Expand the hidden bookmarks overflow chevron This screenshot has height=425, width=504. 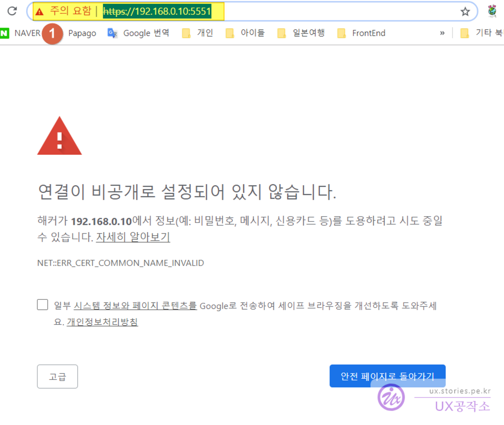(442, 33)
